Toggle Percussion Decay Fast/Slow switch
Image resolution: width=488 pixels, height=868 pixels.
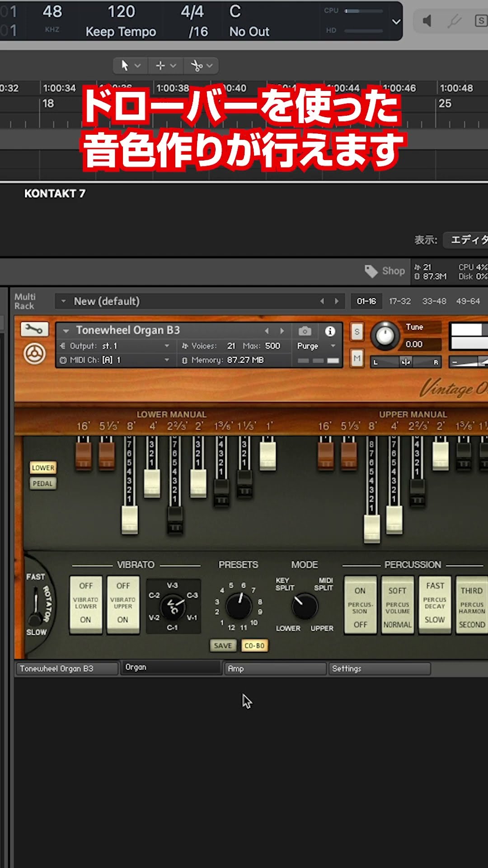point(435,605)
